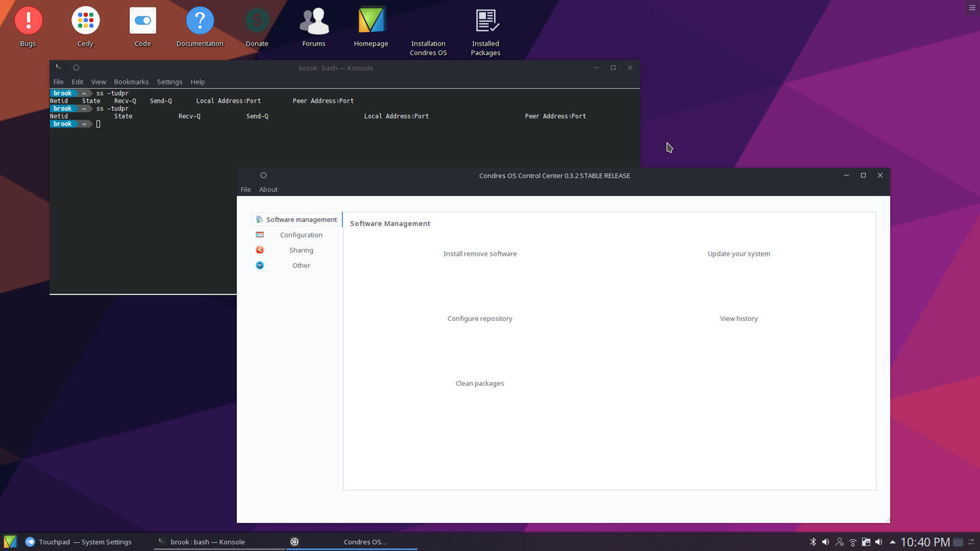Click the locked folder Vaults tray icon
Image resolution: width=980 pixels, height=551 pixels.
point(866,542)
